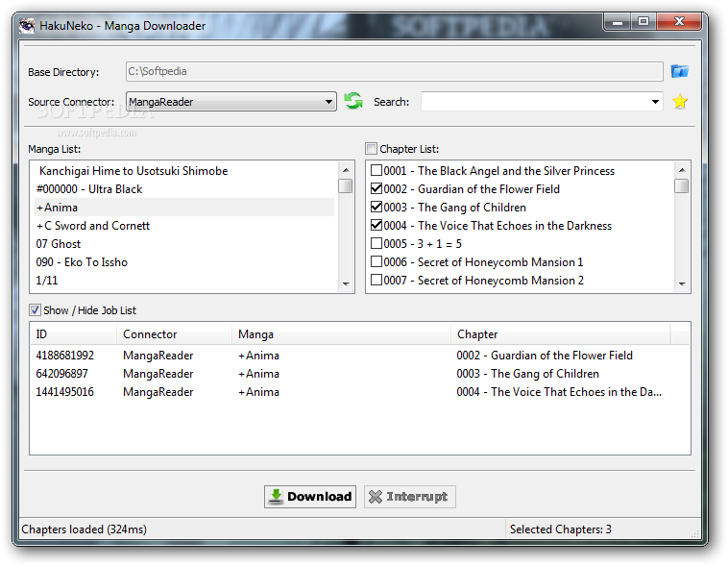
Task: Click Chapter List scrollbar up arrow
Action: tap(682, 170)
